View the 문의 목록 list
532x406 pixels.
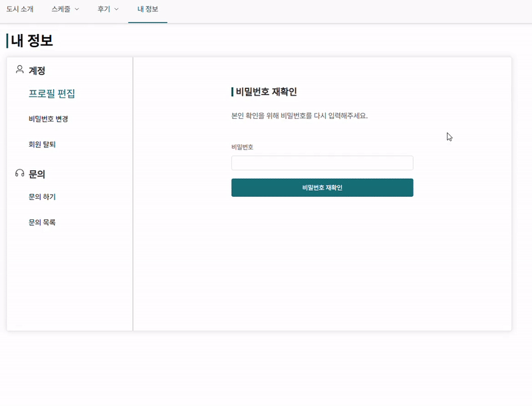pos(42,223)
